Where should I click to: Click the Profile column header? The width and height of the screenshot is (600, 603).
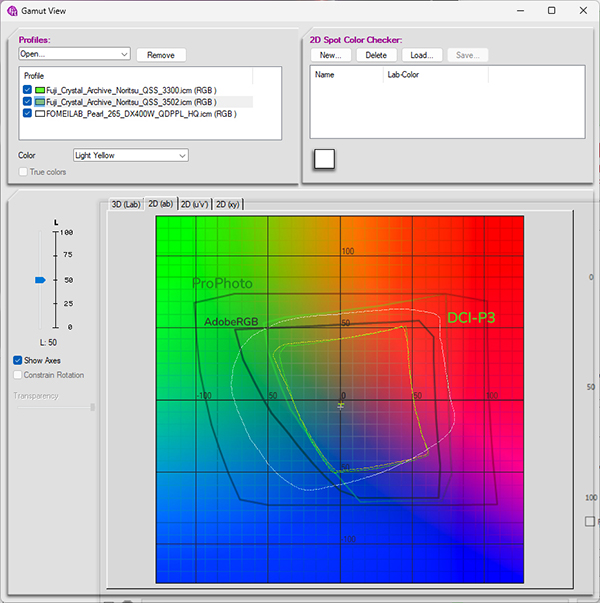point(136,75)
